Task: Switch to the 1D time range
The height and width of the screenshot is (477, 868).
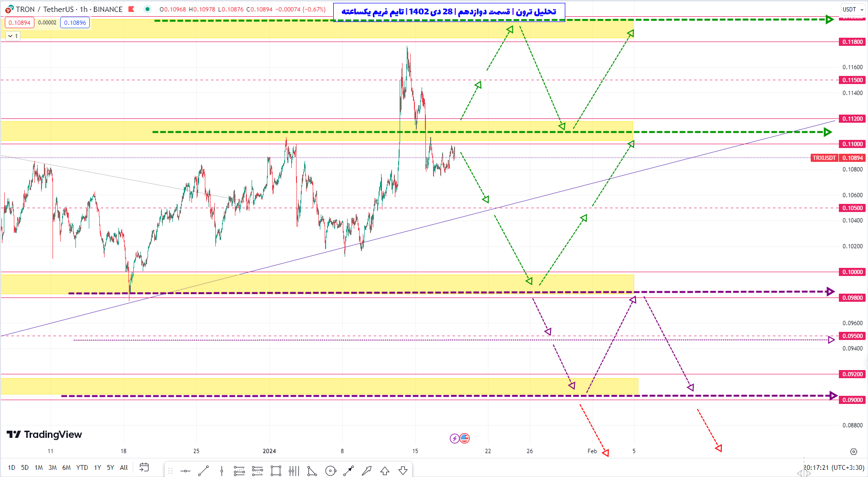Action: [11, 467]
